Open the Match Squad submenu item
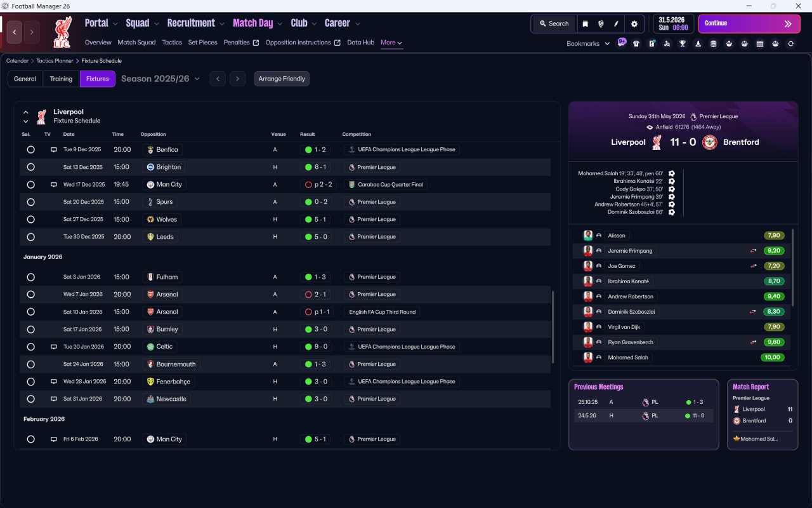Image resolution: width=812 pixels, height=508 pixels. click(x=136, y=43)
